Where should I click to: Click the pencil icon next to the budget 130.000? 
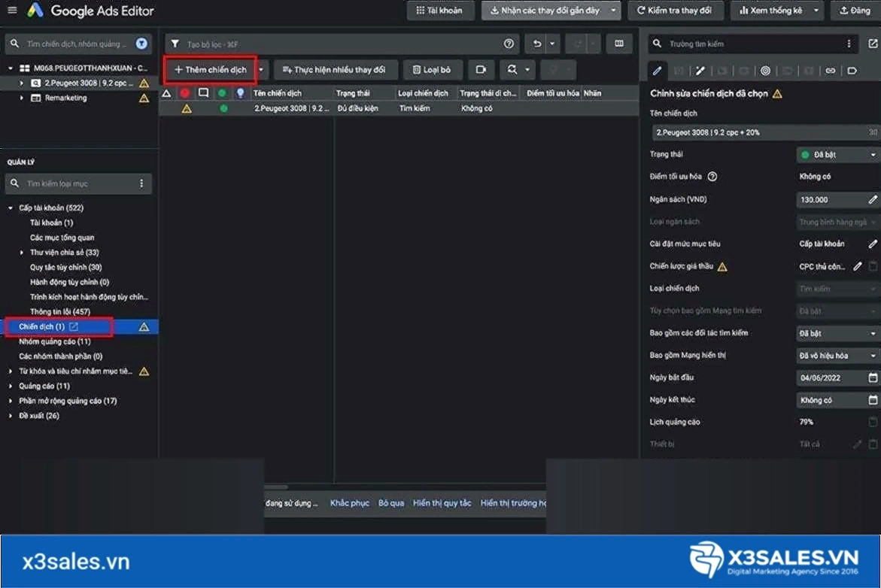[x=873, y=199]
